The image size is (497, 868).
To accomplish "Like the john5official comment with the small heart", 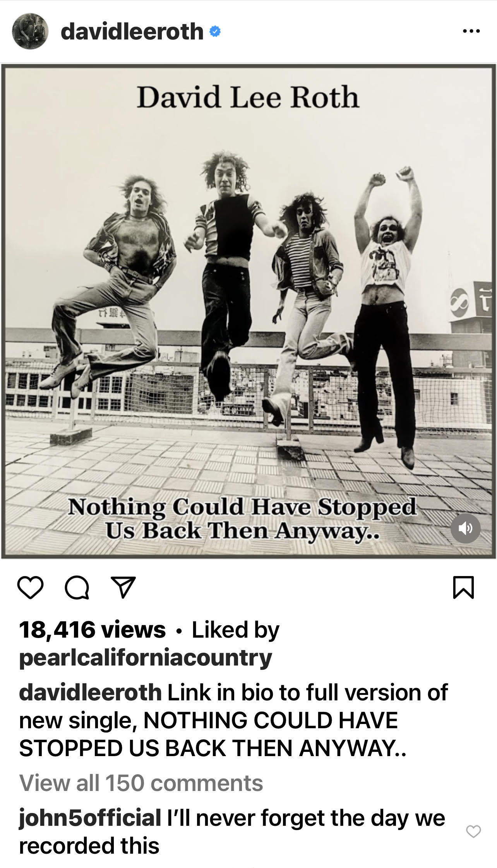I will 473,831.
